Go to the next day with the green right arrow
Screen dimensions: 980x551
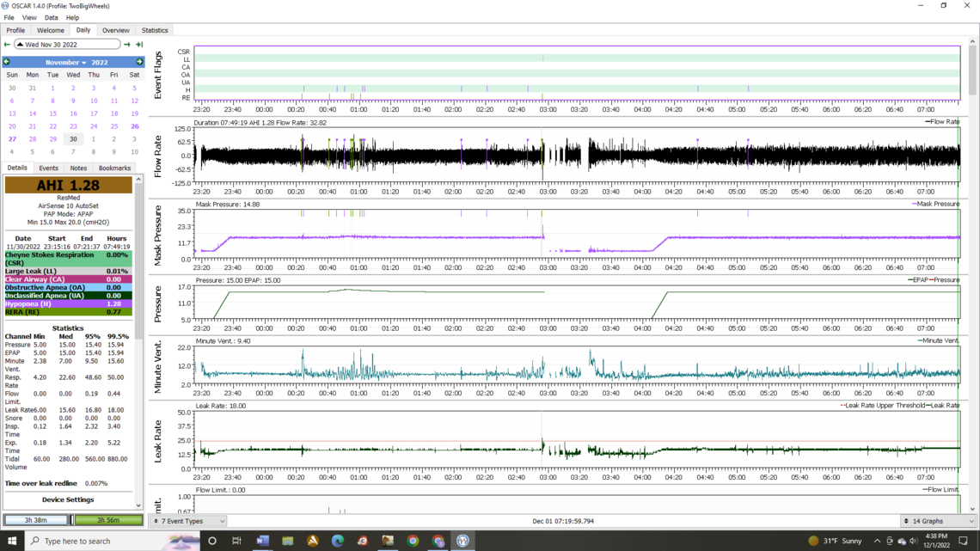(127, 45)
